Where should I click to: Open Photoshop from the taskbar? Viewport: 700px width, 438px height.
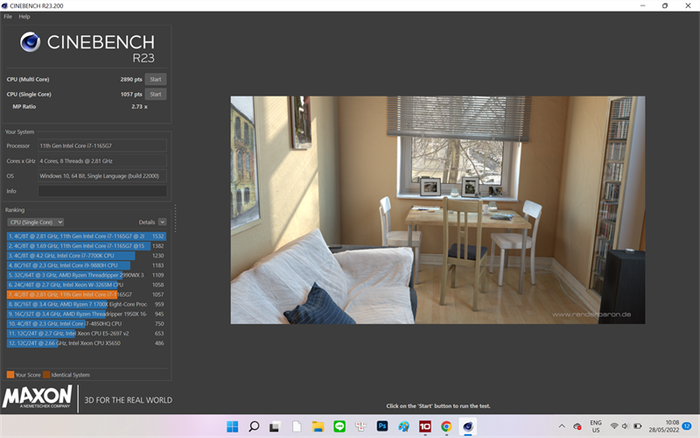coord(382,426)
